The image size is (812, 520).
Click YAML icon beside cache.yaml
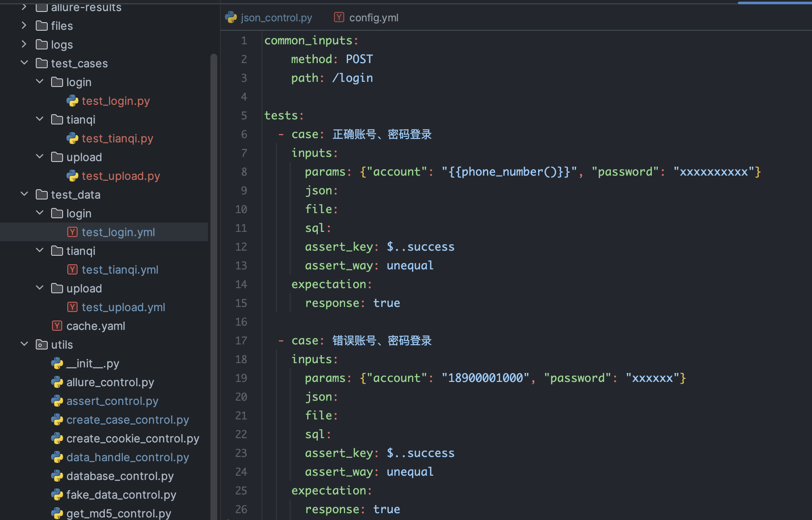coord(57,326)
